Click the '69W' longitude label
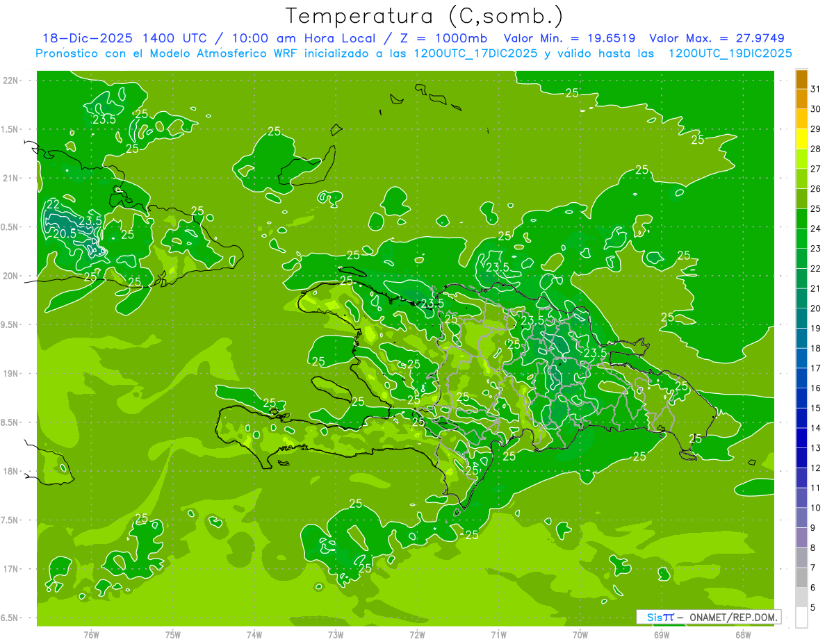The width and height of the screenshot is (834, 644). tap(662, 634)
